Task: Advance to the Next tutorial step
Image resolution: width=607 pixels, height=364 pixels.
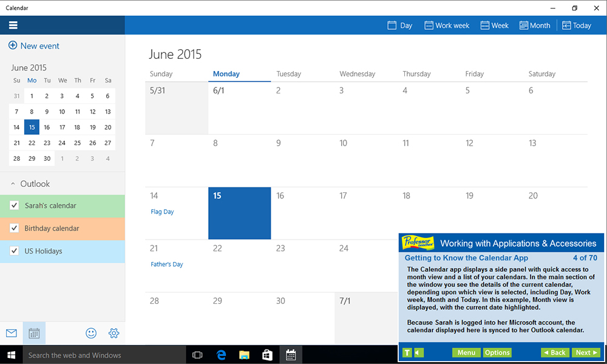Action: pyautogui.click(x=585, y=352)
